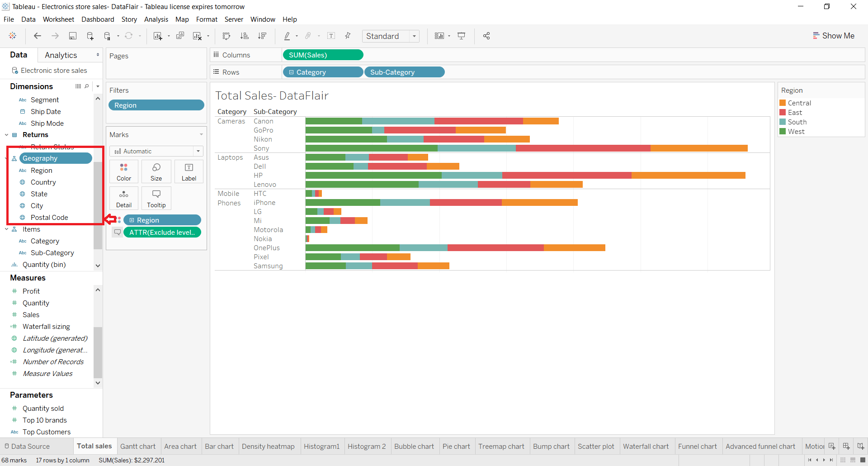Collapse the Items dimension group
The image size is (868, 466).
[x=6, y=229]
